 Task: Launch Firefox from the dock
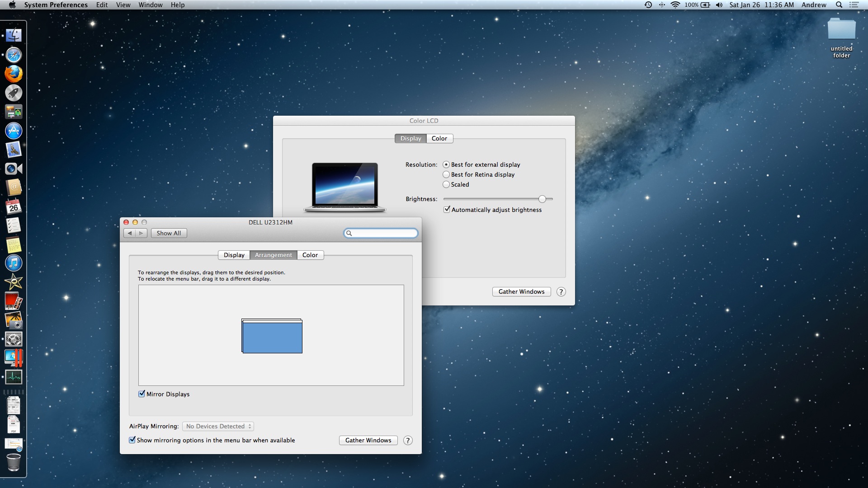(x=14, y=74)
